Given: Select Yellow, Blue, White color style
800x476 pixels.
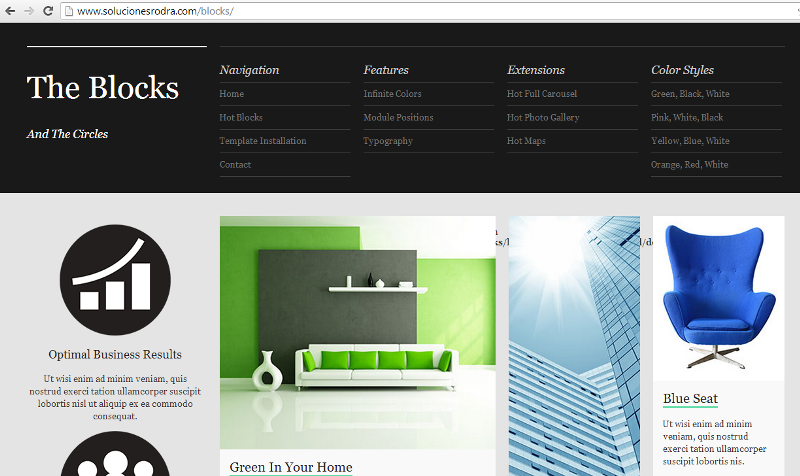Looking at the screenshot, I should click(x=690, y=141).
